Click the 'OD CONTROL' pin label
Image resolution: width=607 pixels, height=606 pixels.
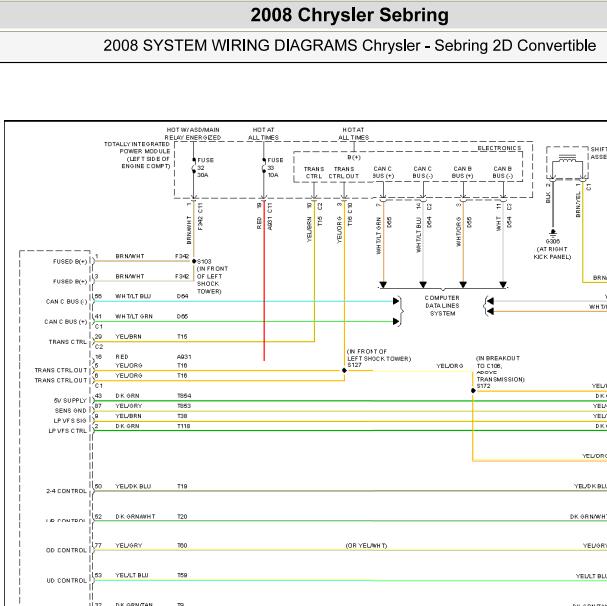point(67,550)
